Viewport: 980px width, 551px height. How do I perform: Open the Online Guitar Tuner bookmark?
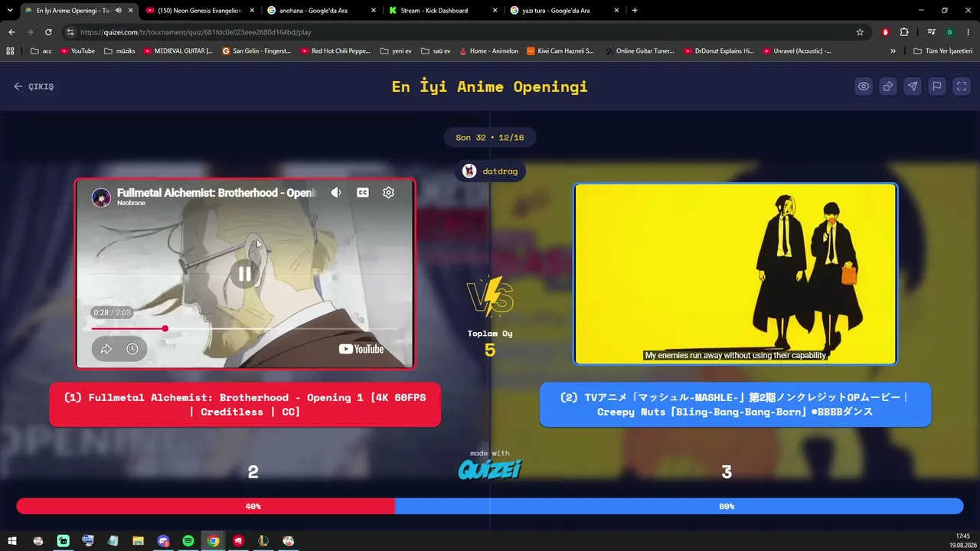point(639,51)
